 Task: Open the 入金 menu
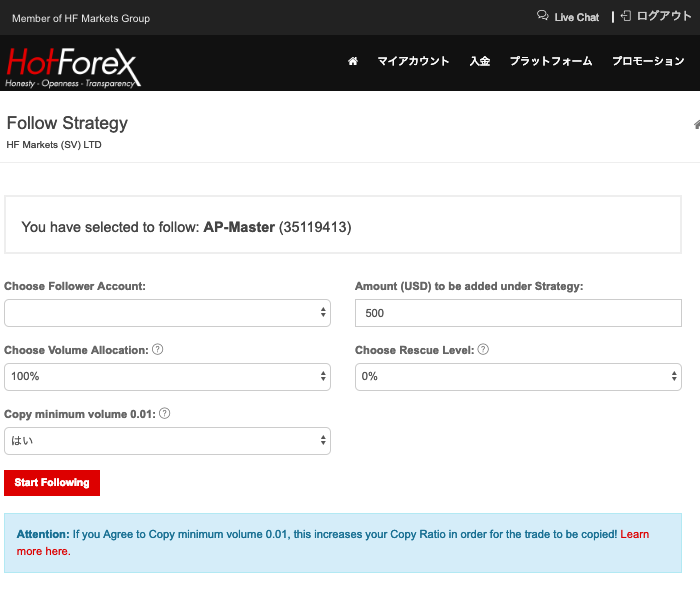pyautogui.click(x=480, y=61)
